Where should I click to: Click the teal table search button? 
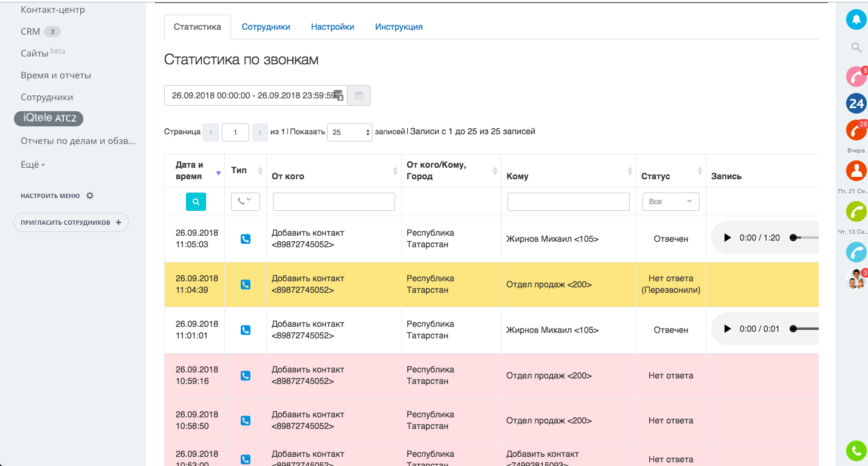[x=196, y=202]
